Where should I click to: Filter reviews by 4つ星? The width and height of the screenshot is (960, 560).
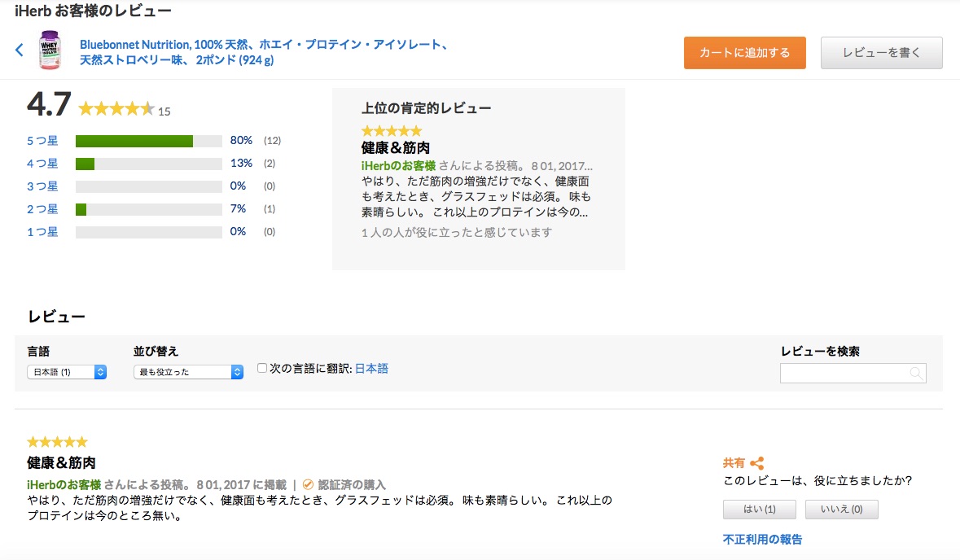[42, 164]
